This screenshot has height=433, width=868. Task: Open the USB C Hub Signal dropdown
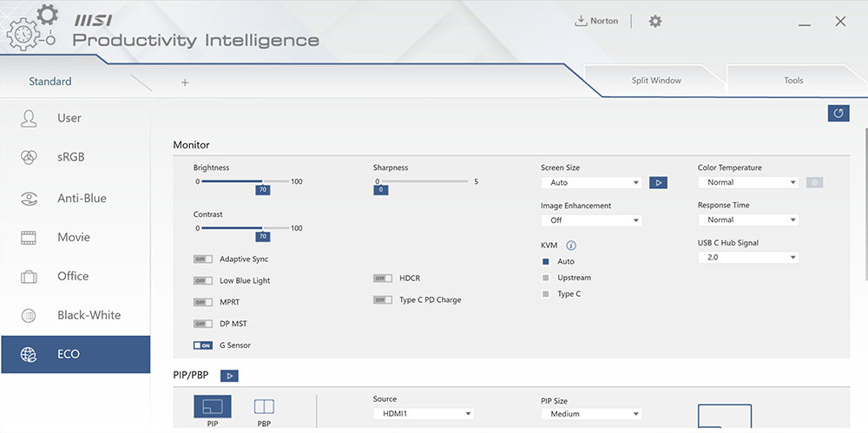tap(747, 258)
